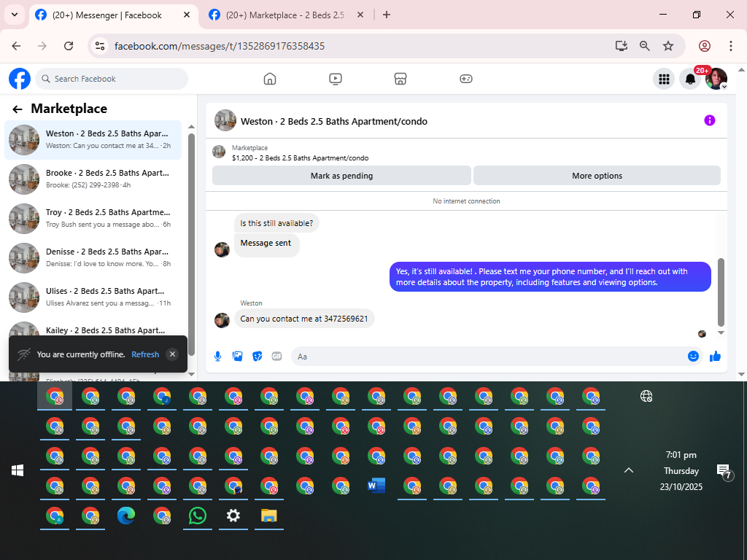Open the $1,200 listing title link
Image resolution: width=747 pixels, height=560 pixels.
point(300,158)
